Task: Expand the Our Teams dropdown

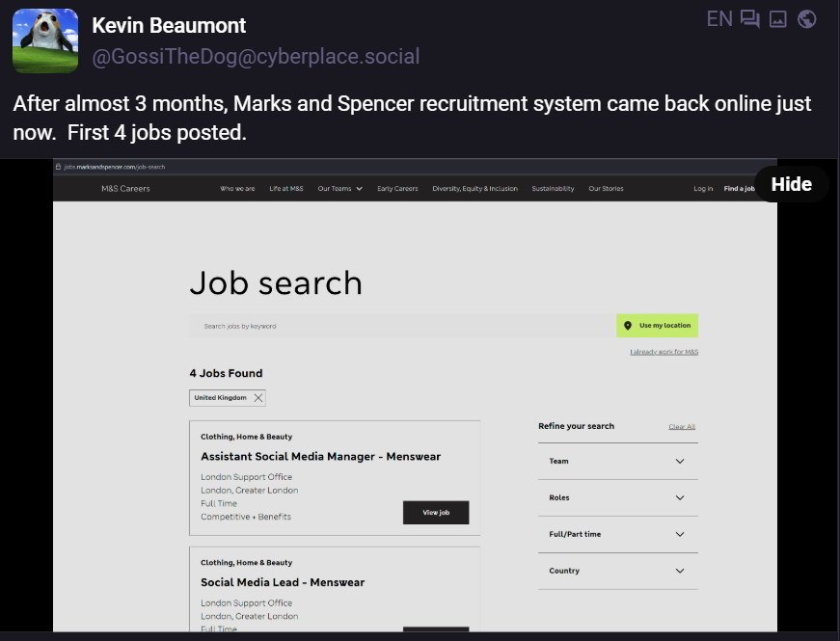Action: tap(340, 189)
